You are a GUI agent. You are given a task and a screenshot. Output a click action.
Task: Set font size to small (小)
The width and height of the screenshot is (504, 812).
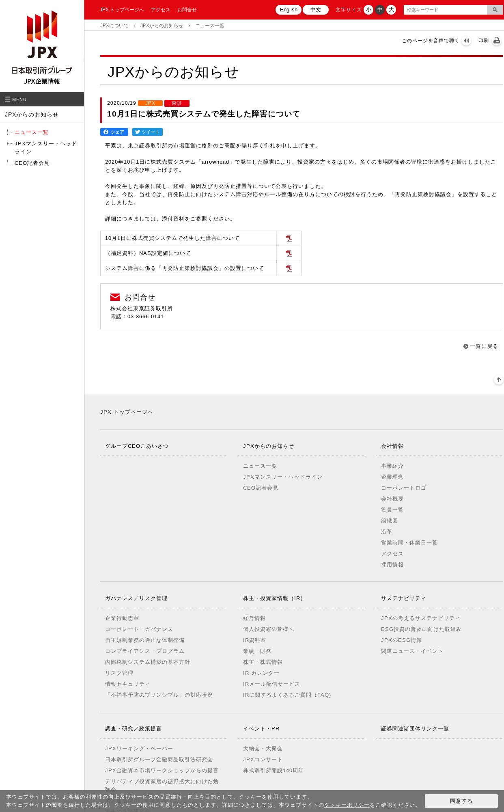coord(368,10)
